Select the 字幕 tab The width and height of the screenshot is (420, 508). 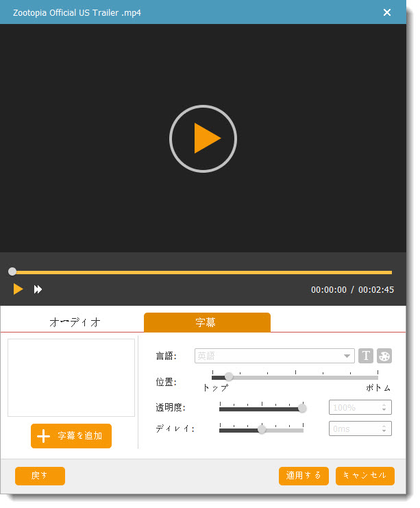point(207,322)
